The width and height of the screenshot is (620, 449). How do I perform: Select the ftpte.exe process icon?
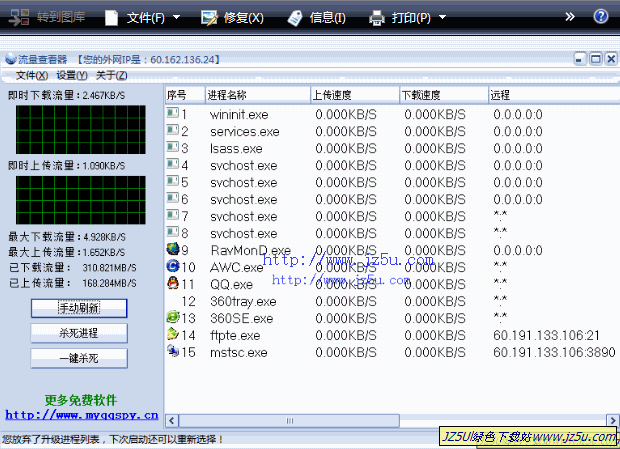[173, 335]
